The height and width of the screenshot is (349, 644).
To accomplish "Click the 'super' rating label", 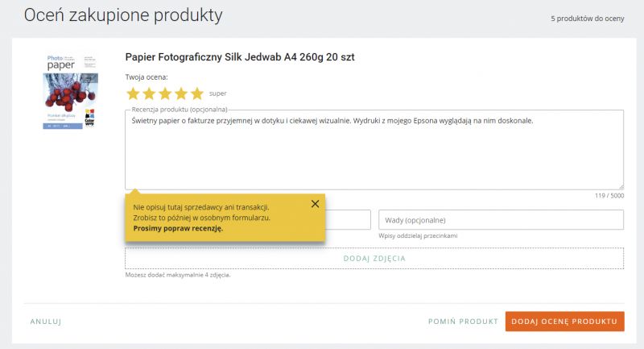I will click(x=217, y=93).
